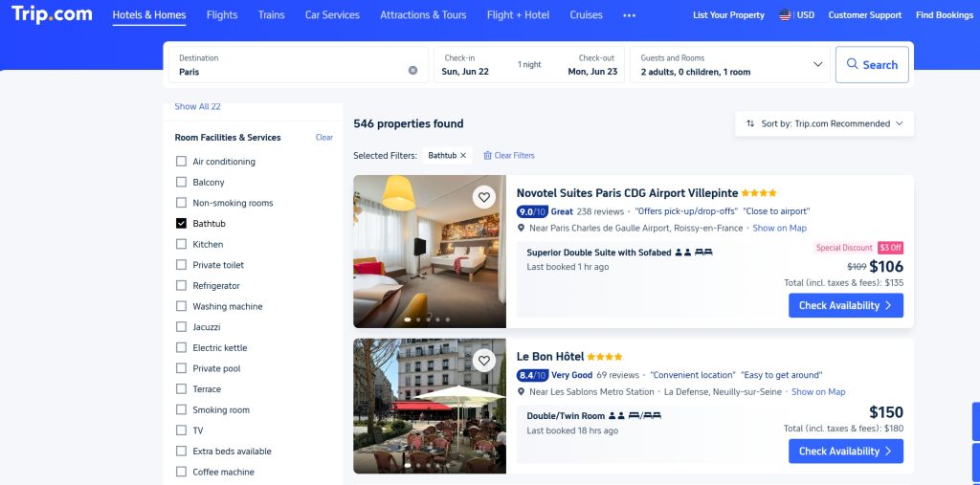Image resolution: width=980 pixels, height=485 pixels.
Task: Click Show All 22 link
Action: 197,106
